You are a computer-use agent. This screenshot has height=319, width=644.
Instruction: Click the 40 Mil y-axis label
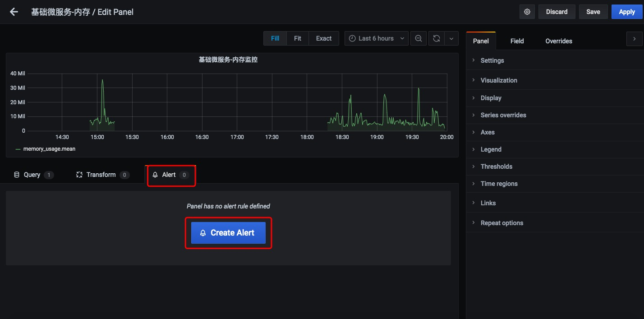18,74
